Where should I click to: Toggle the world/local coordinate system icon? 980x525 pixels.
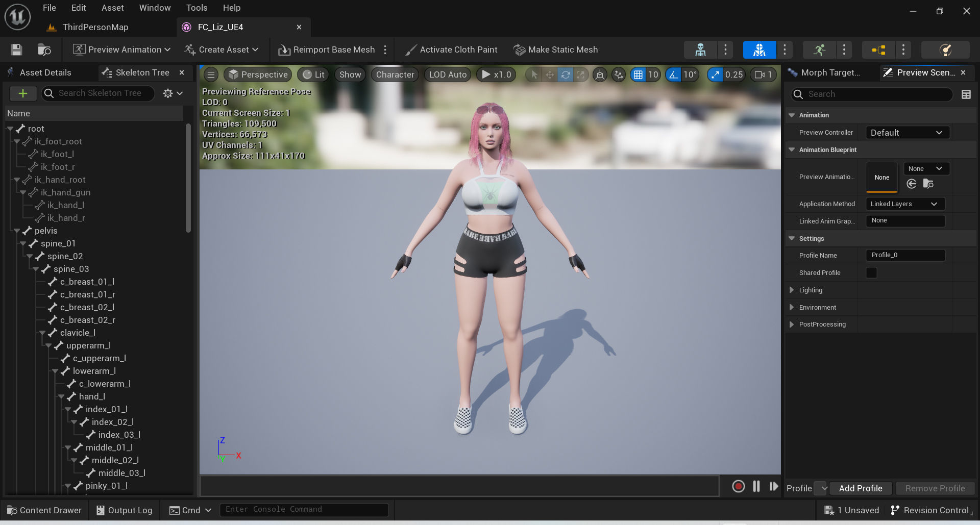(600, 74)
